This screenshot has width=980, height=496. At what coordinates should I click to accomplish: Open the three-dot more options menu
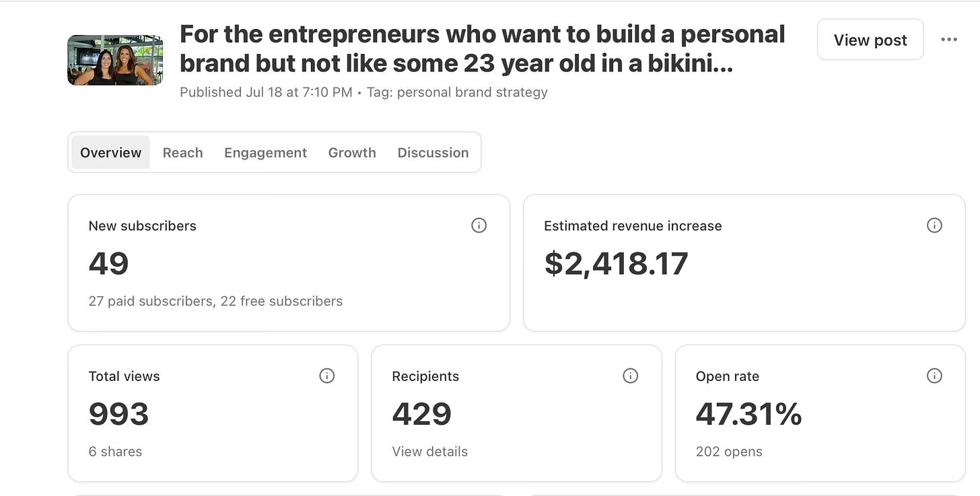[x=949, y=40]
